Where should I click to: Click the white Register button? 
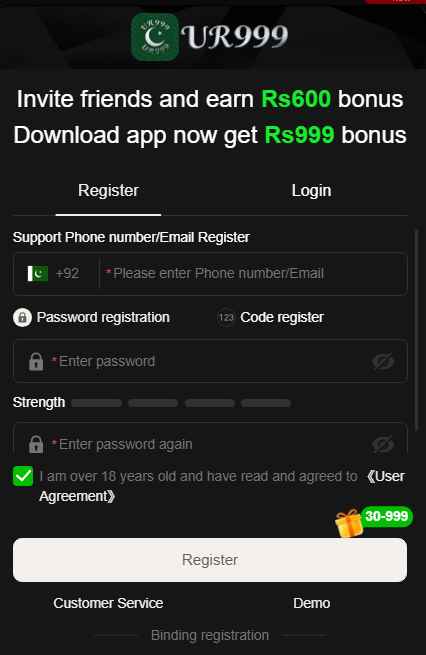[x=210, y=560]
